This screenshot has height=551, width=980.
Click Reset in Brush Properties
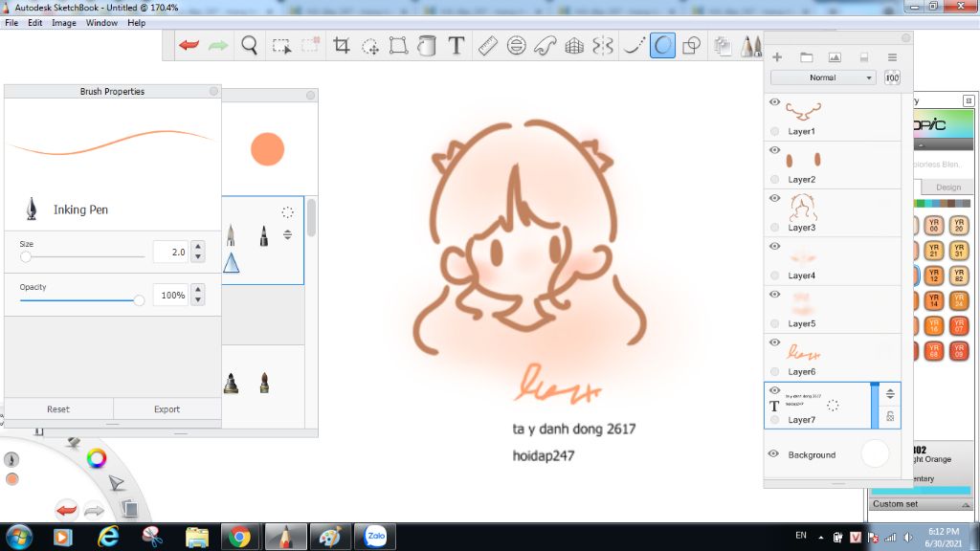[58, 409]
